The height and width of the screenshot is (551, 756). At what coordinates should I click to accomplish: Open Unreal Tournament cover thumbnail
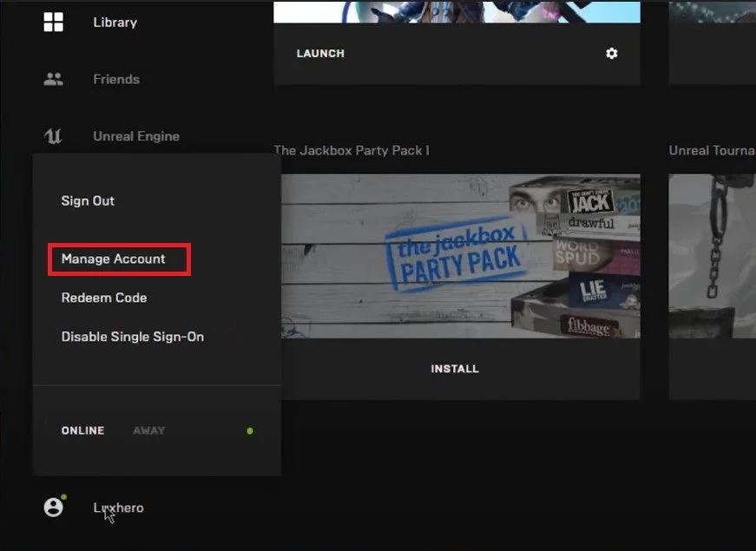click(x=712, y=256)
